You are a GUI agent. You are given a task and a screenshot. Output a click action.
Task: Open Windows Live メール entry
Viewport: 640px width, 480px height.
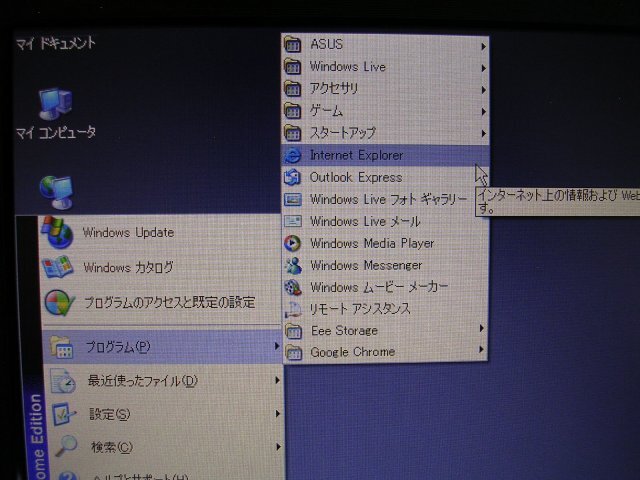coord(385,222)
